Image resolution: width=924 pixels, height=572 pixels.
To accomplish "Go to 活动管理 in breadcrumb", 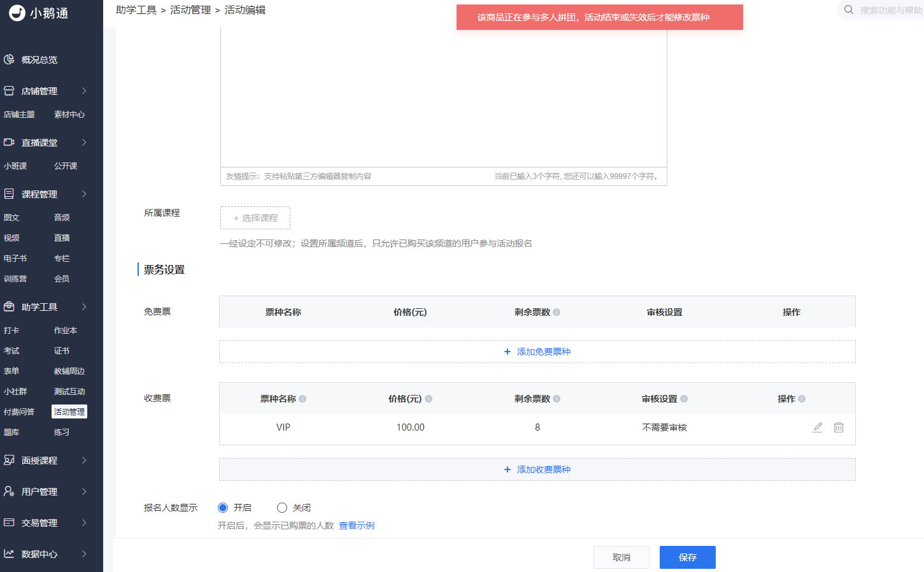I will 190,10.
